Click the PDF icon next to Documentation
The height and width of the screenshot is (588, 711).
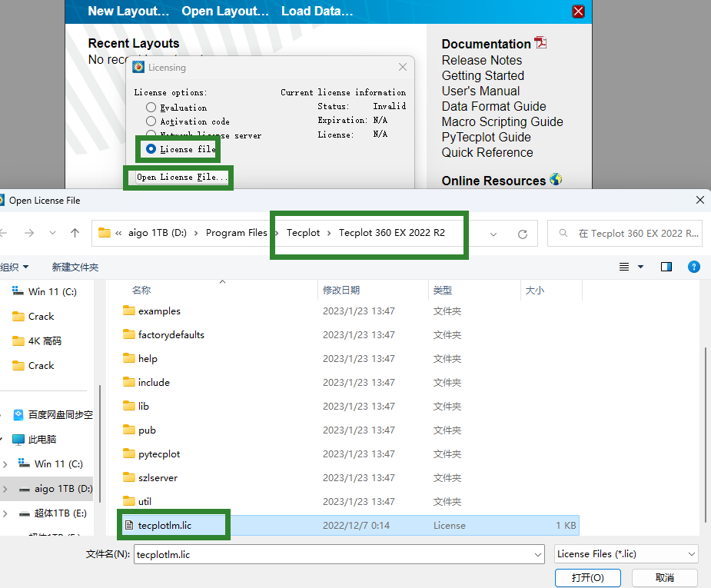point(540,42)
